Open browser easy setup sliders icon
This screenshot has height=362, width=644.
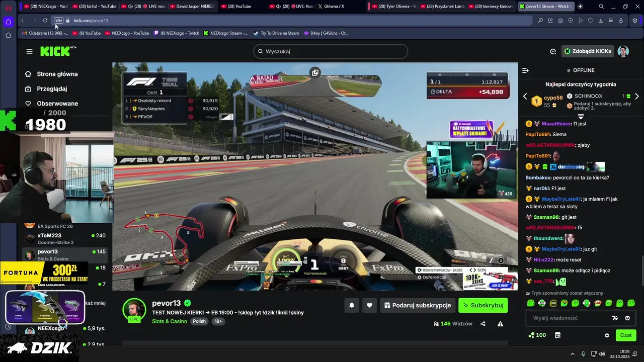point(611,21)
